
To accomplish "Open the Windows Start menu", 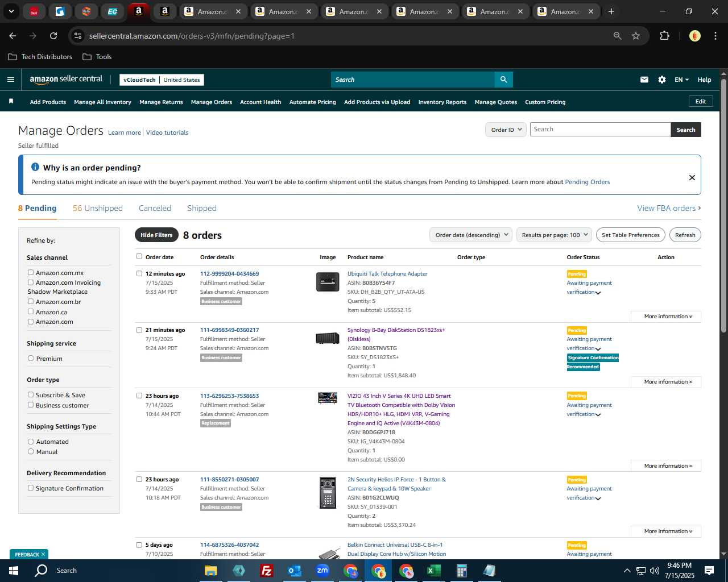I will pyautogui.click(x=14, y=571).
